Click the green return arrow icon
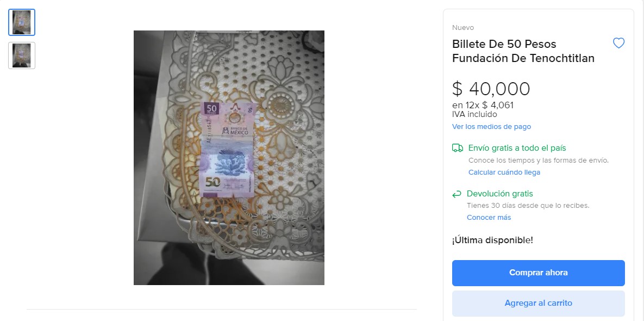This screenshot has height=321, width=644. click(x=457, y=194)
